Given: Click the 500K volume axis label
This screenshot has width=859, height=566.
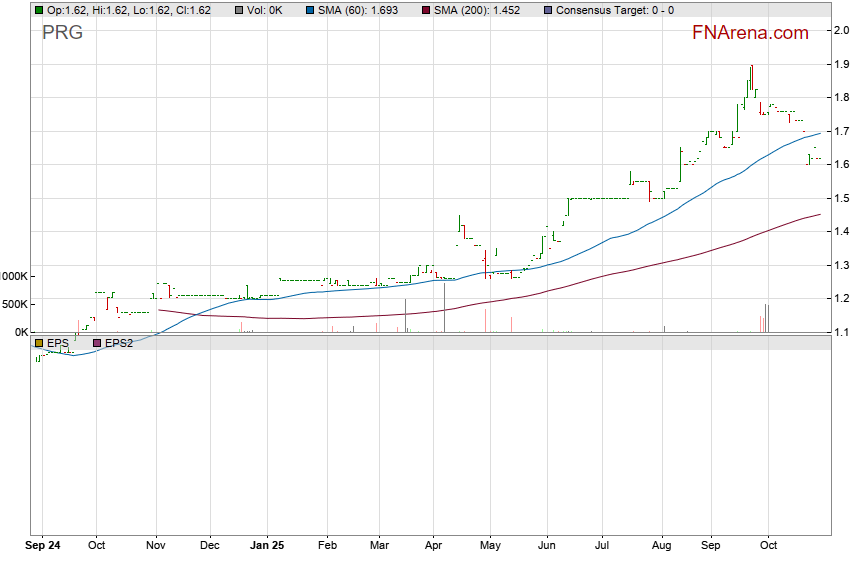Looking at the screenshot, I should [x=14, y=304].
